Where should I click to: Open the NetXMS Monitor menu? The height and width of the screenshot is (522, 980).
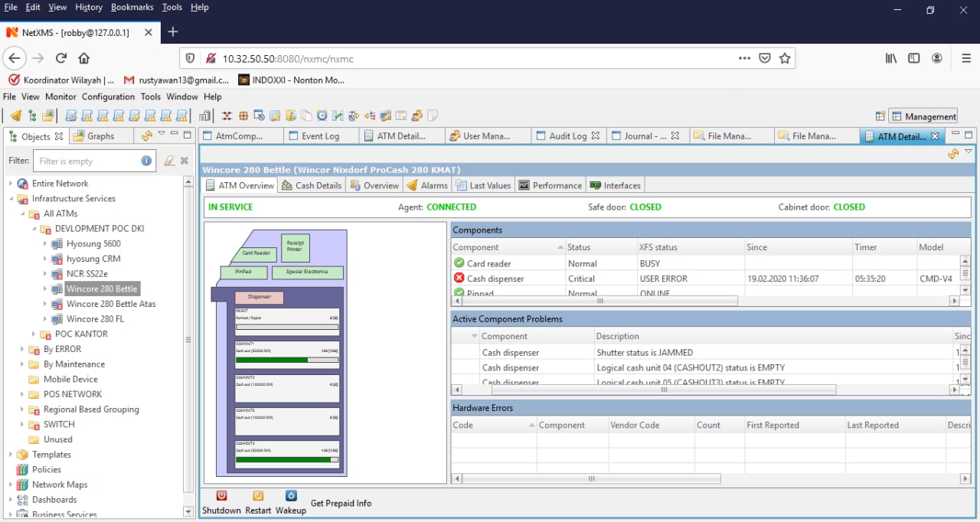tap(60, 96)
